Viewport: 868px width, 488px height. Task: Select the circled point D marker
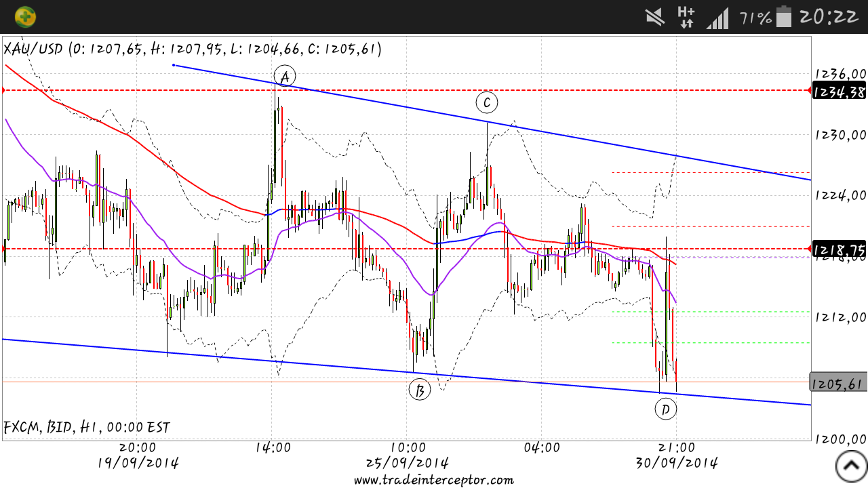click(666, 409)
